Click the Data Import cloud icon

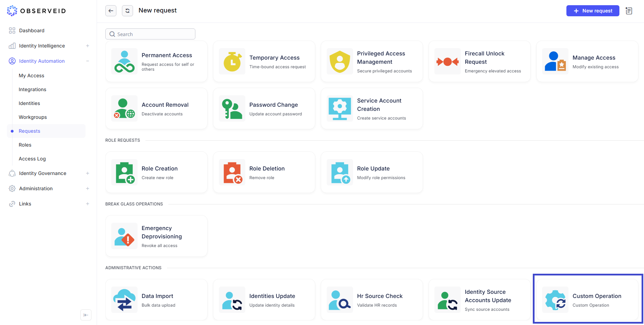click(x=124, y=300)
